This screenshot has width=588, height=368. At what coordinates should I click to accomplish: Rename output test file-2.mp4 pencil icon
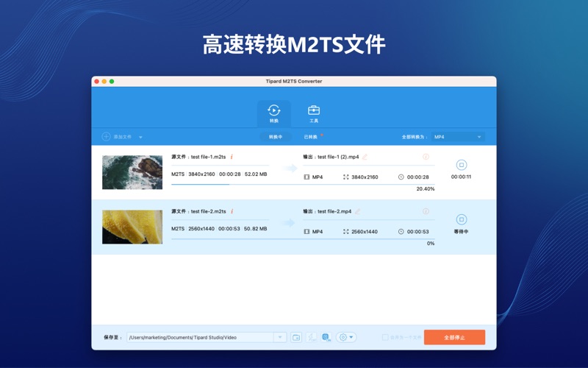357,211
